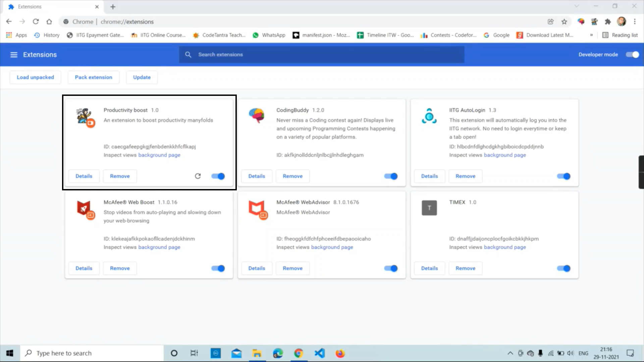This screenshot has height=362, width=644.
Task: Open the Extensions hamburger menu
Action: pyautogui.click(x=14, y=55)
